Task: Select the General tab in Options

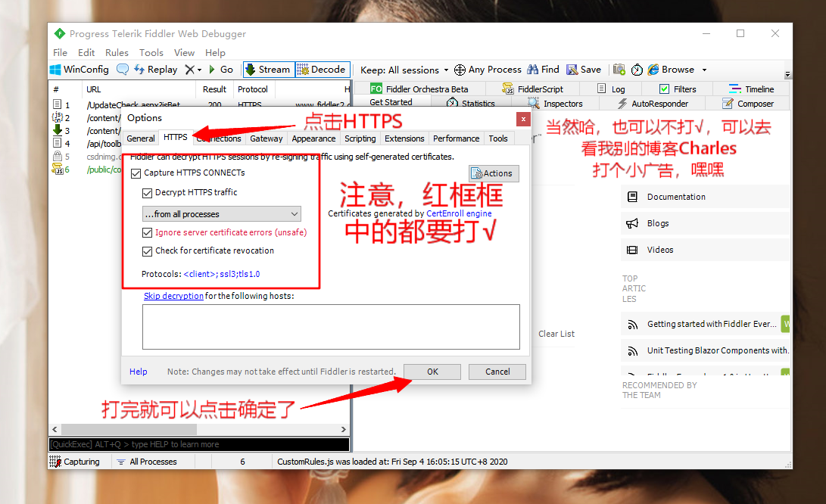Action: click(x=141, y=138)
